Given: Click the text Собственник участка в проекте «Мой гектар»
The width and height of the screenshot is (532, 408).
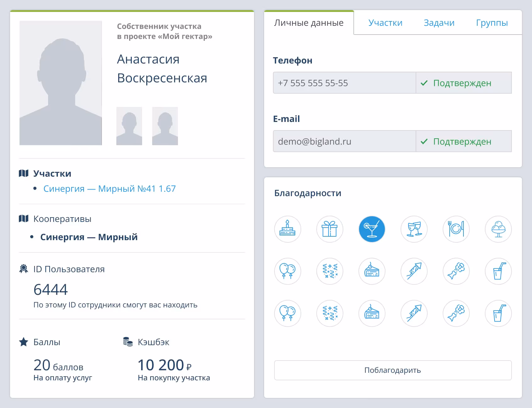Looking at the screenshot, I should [164, 31].
